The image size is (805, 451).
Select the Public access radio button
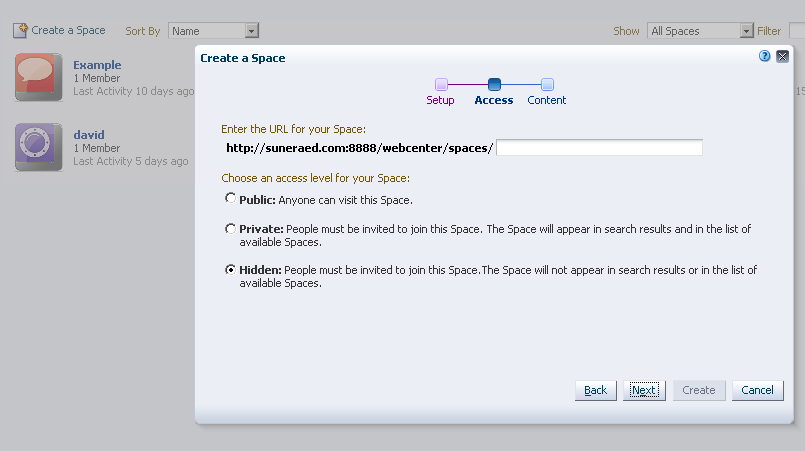tap(231, 199)
